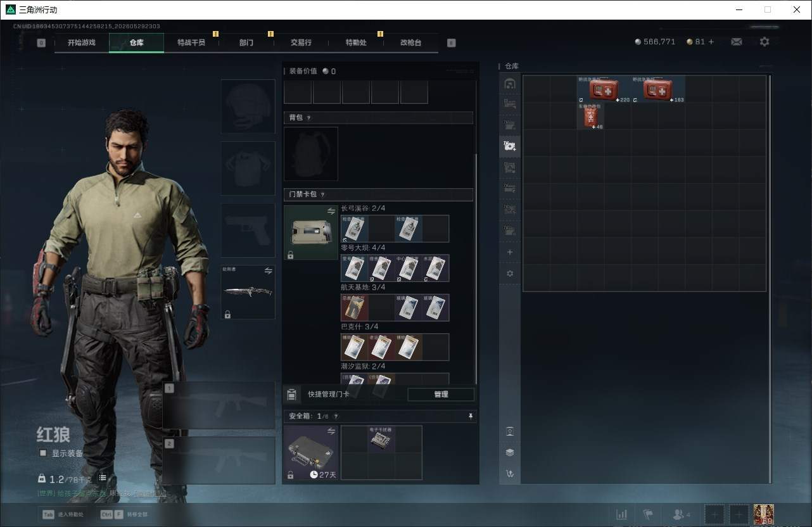
Task: Click the swap arrows on the 门禁卡包 case
Action: tap(331, 211)
